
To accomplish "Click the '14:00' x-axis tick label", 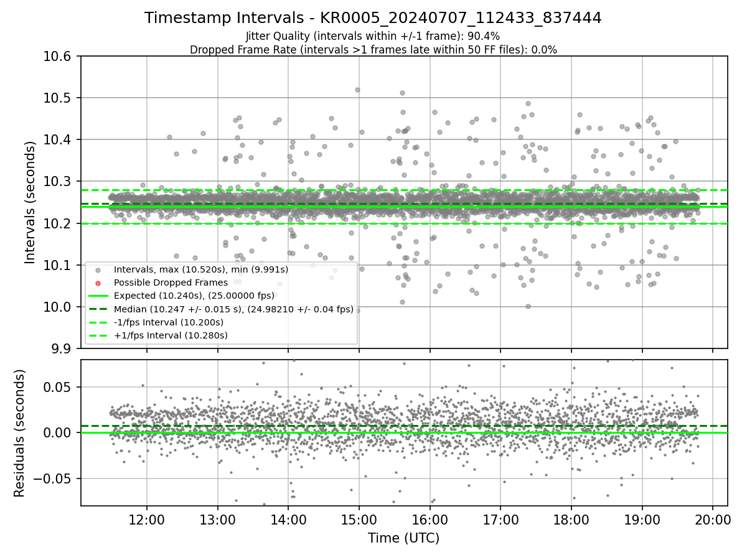I will (x=288, y=520).
